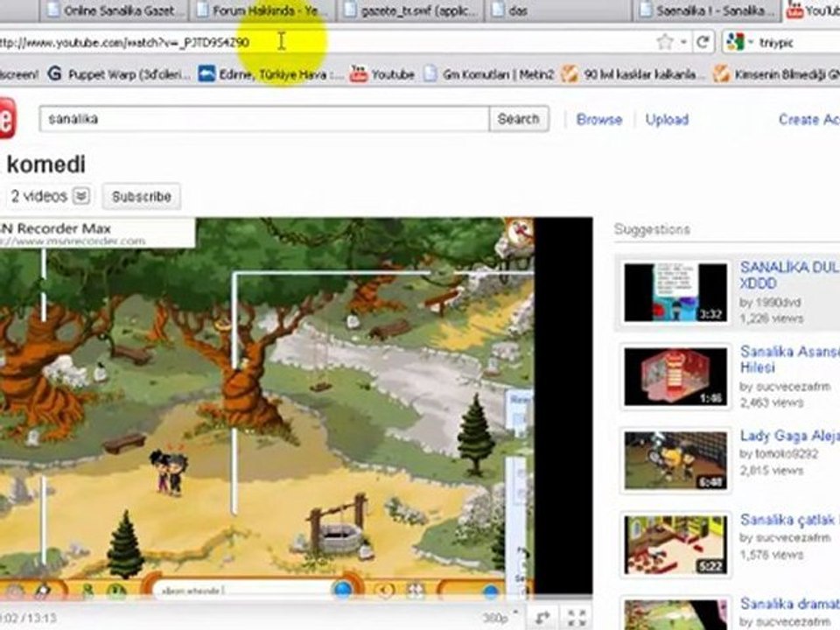Screen dimensions: 840x630
Task: Click the blue send button beside the chat field
Action: [x=343, y=589]
